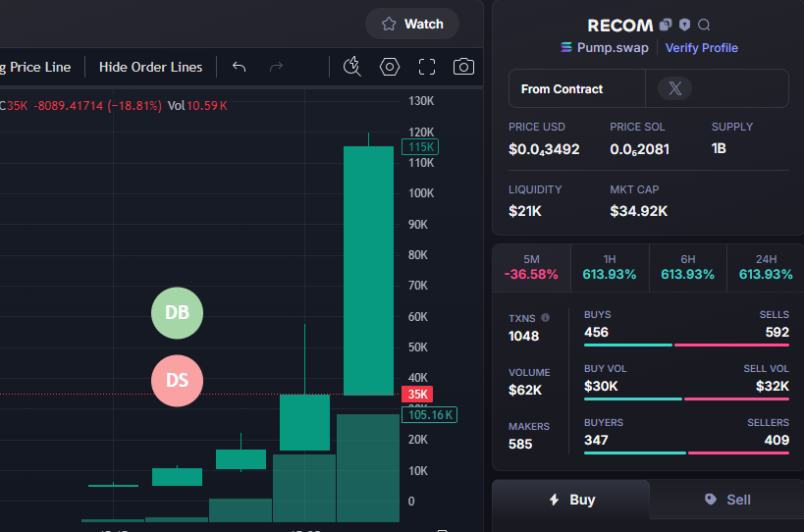Switch to the Sell tab
Screen dimensions: 804x532
727,500
